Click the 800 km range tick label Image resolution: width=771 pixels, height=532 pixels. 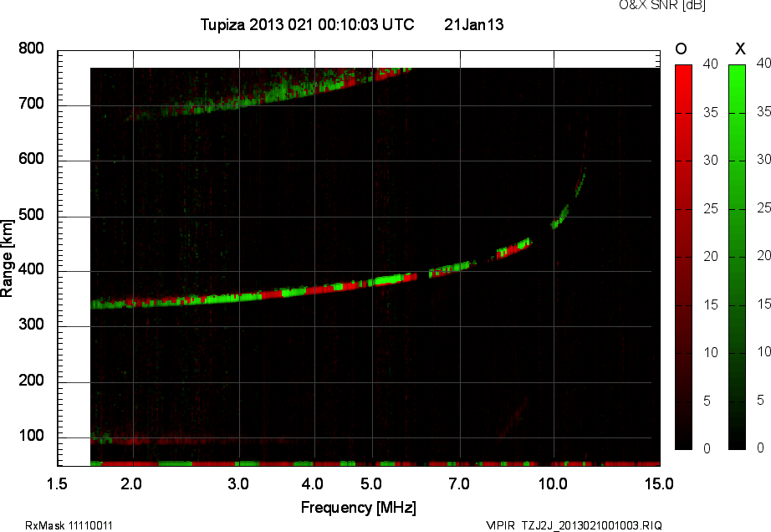click(x=32, y=49)
